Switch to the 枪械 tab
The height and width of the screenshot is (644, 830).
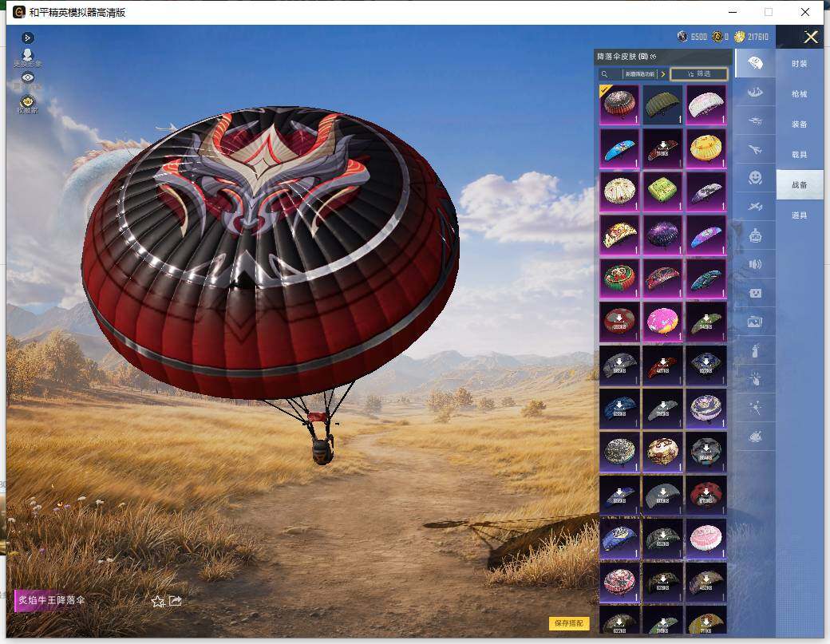[800, 93]
